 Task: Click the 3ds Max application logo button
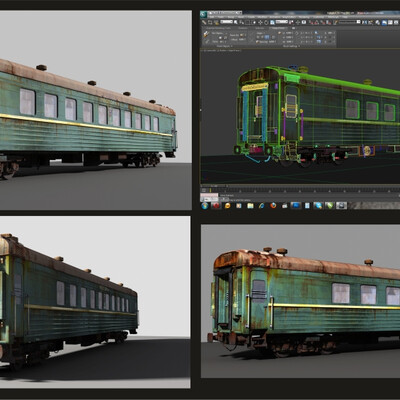(x=203, y=14)
